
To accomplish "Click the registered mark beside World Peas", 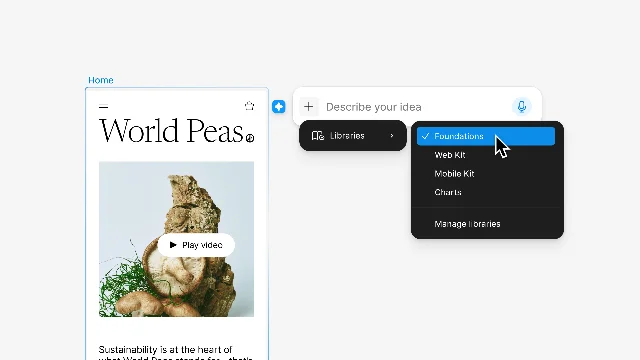I will click(x=250, y=138).
